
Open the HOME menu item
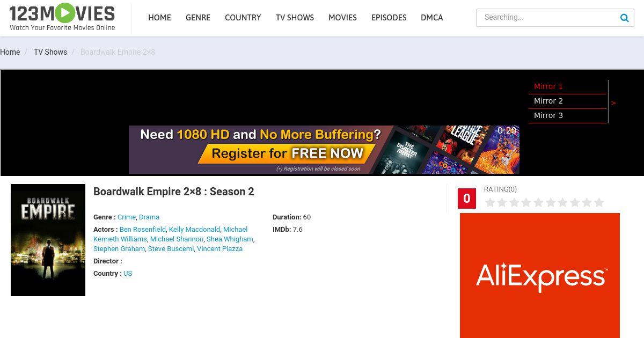point(159,18)
